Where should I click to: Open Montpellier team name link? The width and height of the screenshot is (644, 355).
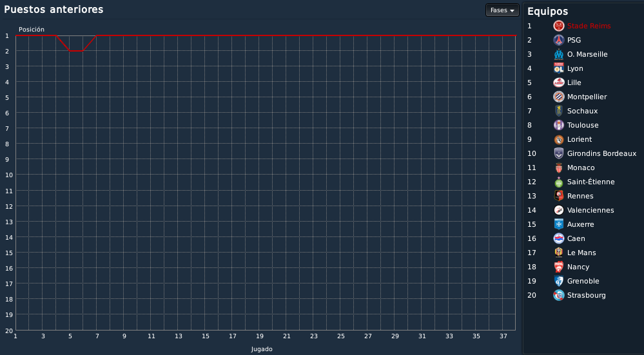[x=587, y=97]
